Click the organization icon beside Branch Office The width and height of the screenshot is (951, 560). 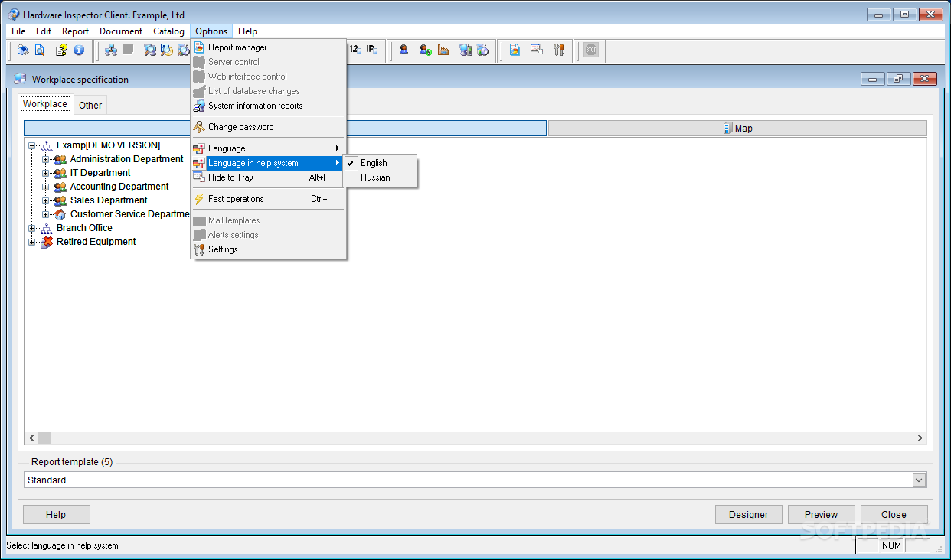(47, 228)
